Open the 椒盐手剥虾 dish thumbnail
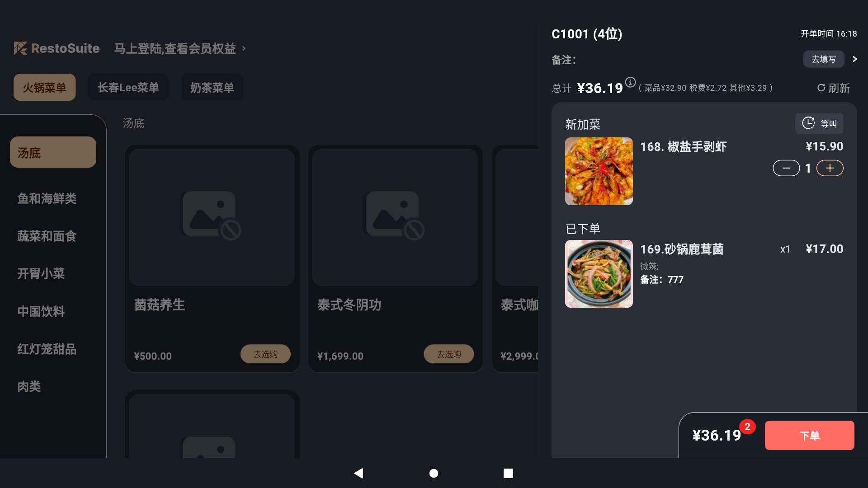Image resolution: width=868 pixels, height=488 pixels. click(599, 171)
